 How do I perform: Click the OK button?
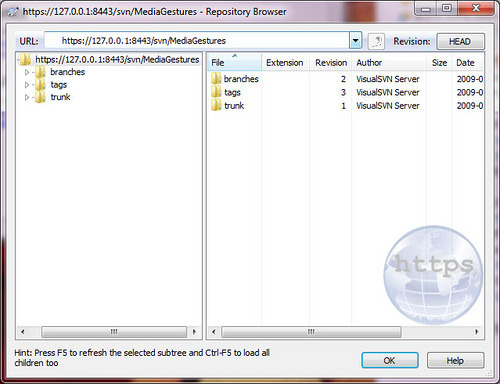point(390,360)
